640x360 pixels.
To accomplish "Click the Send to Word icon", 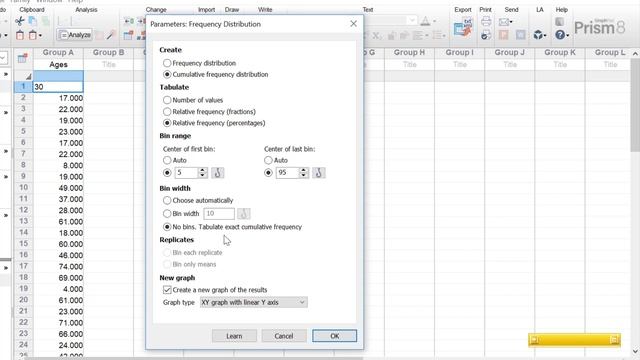I will pyautogui.click(x=520, y=35).
